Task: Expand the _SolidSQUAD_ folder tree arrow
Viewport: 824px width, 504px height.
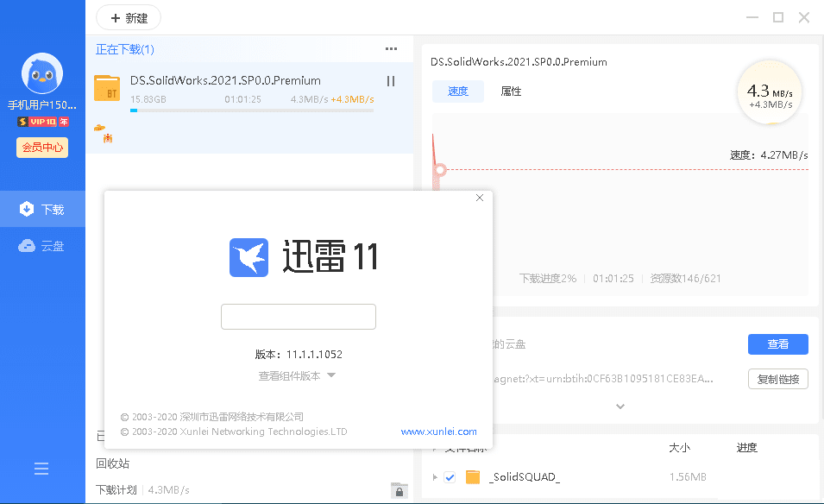Action: pyautogui.click(x=435, y=477)
